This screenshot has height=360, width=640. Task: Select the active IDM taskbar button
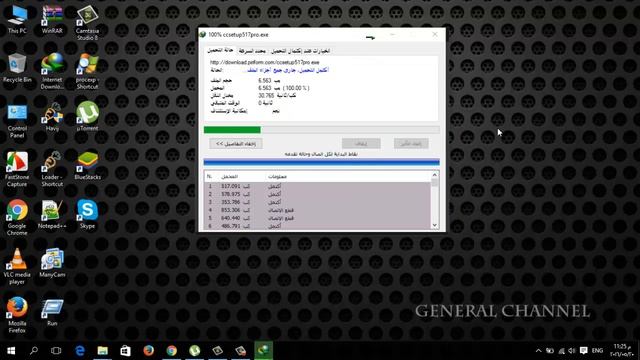pos(263,351)
